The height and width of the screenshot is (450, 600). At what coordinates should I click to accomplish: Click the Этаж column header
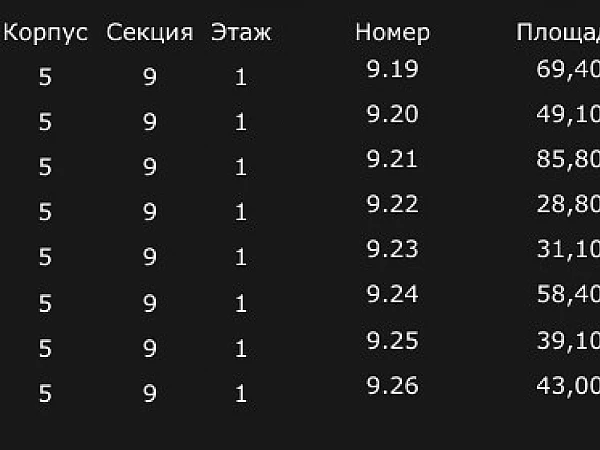click(241, 32)
